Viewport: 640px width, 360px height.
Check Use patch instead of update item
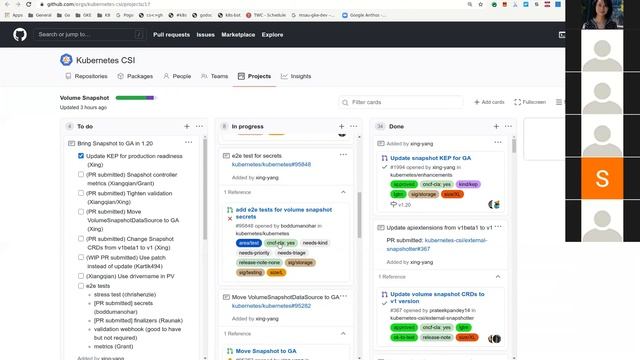tap(81, 258)
